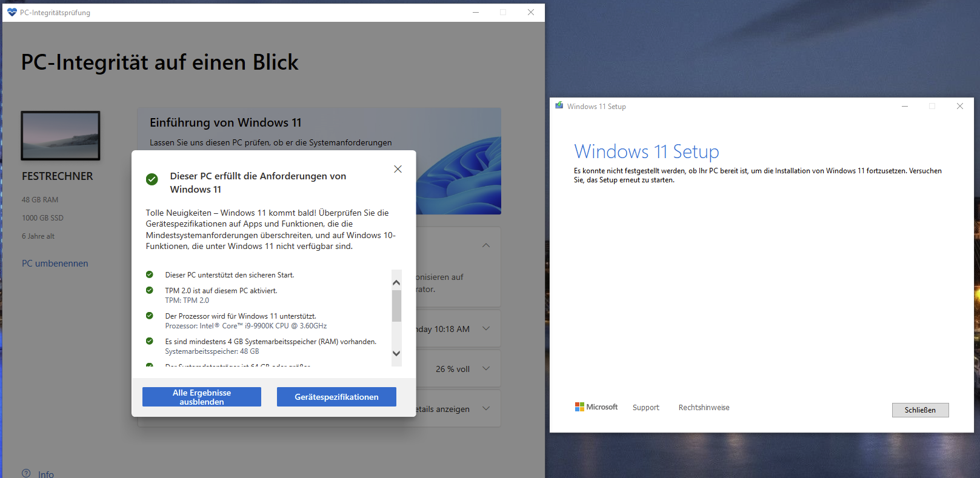
Task: Click the Windows 11 Setup title bar icon
Action: (559, 105)
